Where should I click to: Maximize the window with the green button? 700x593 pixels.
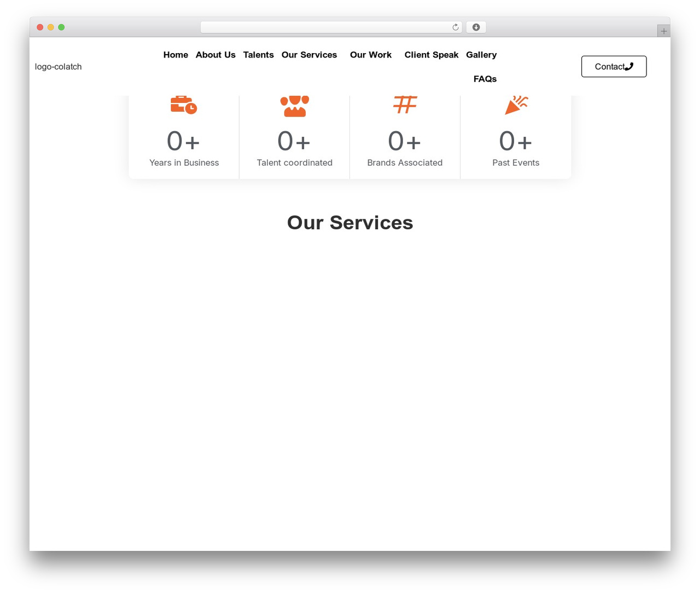(61, 27)
